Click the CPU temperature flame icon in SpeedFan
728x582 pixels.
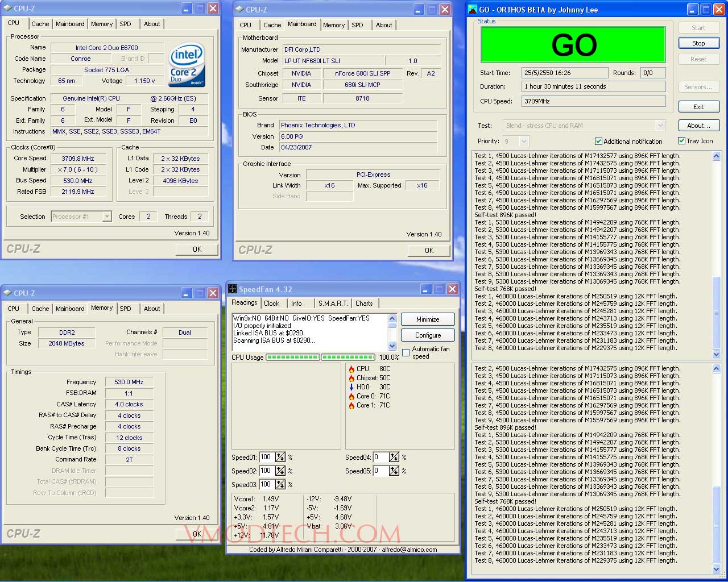coord(351,369)
